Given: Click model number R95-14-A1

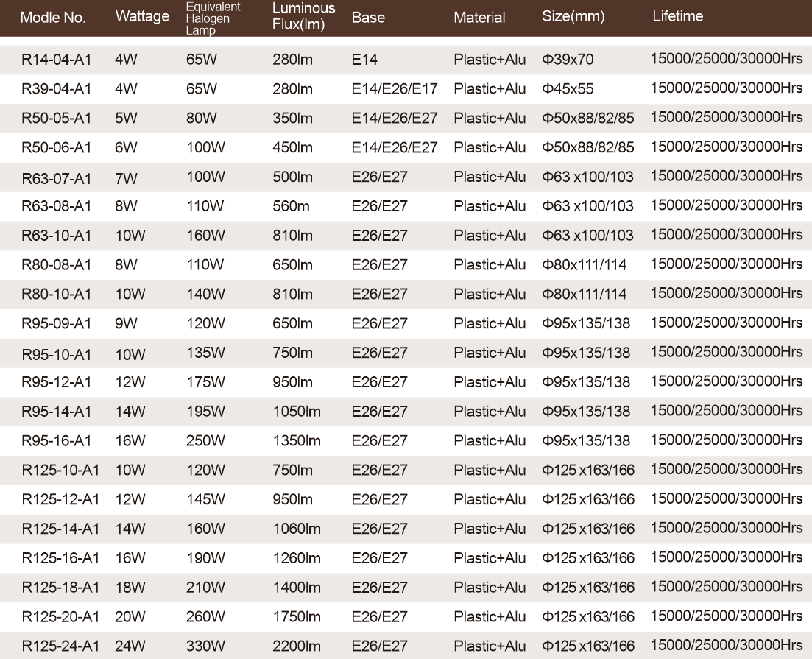Looking at the screenshot, I should (56, 412).
